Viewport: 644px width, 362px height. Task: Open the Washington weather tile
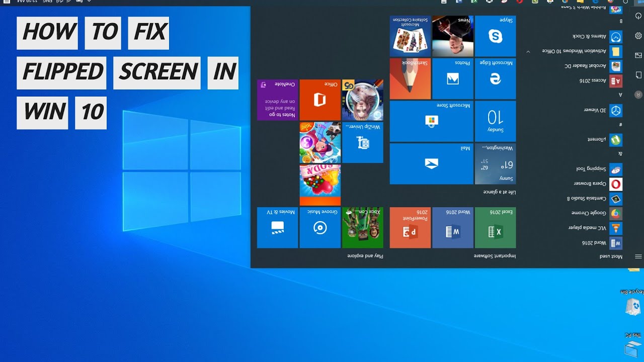pyautogui.click(x=496, y=164)
